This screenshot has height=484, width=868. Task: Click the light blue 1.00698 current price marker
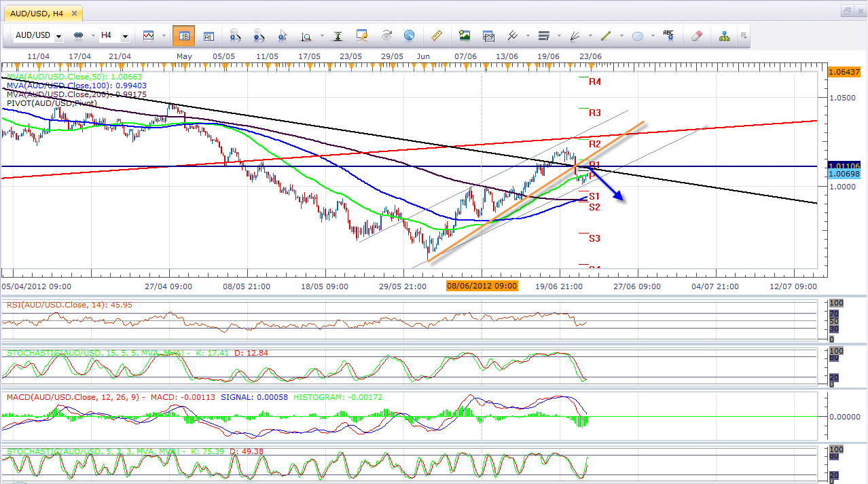click(x=844, y=175)
